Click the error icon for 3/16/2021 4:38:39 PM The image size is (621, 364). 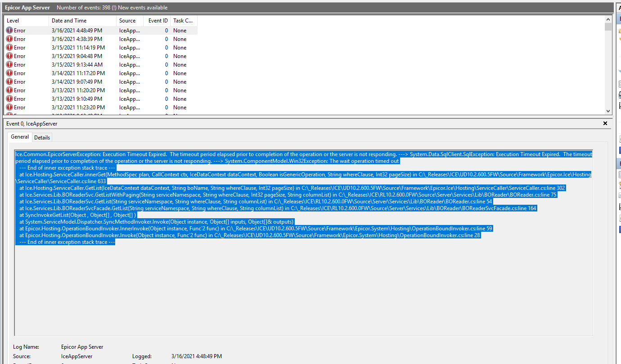point(9,39)
